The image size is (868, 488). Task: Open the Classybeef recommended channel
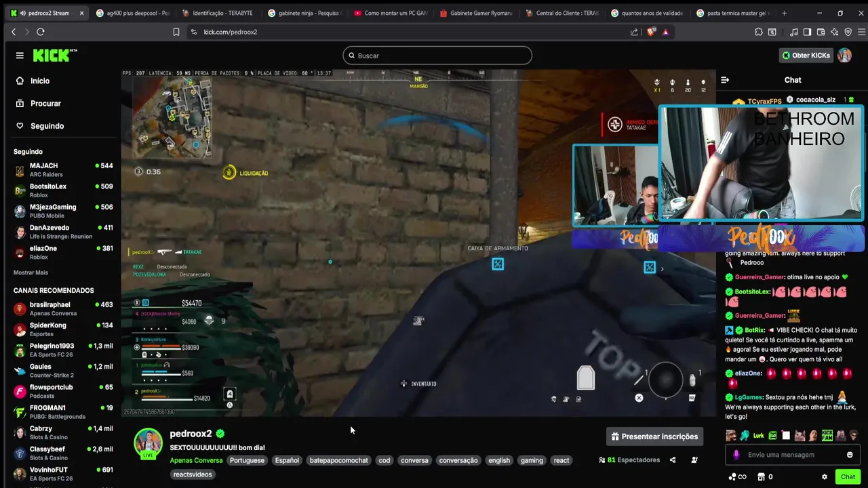[63, 453]
